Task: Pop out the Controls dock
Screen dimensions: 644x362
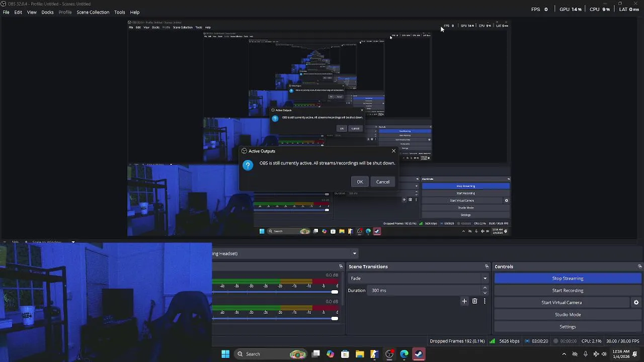Action: click(639, 266)
